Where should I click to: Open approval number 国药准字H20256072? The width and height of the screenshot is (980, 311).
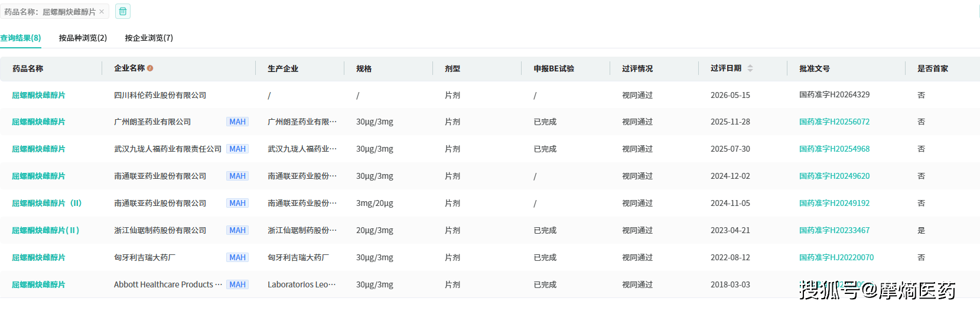click(834, 122)
